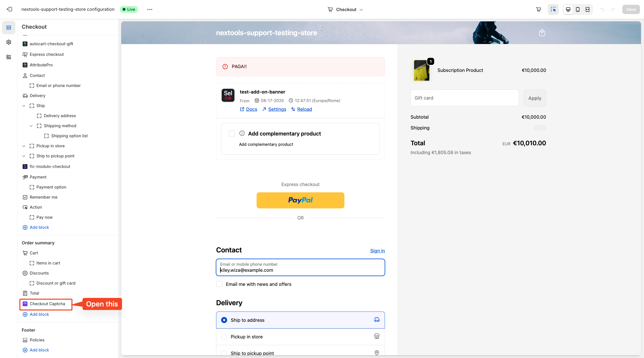This screenshot has height=358, width=644.
Task: Open the Checkout page dropdown
Action: [x=346, y=9]
